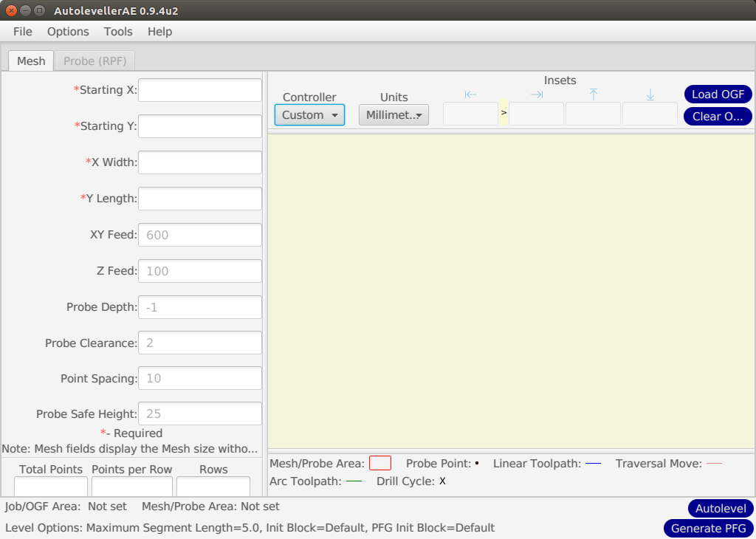Expand the Units dropdown showing Millimeters
The image size is (756, 539).
(x=394, y=115)
